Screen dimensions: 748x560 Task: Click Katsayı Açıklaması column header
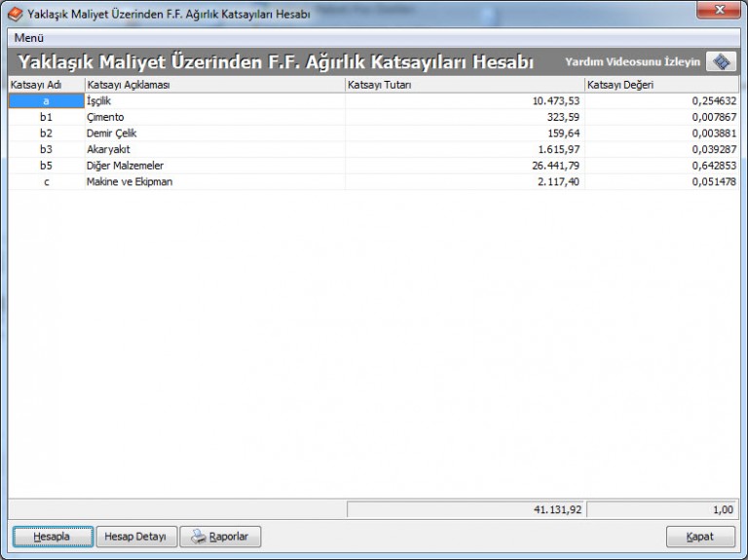pyautogui.click(x=213, y=85)
